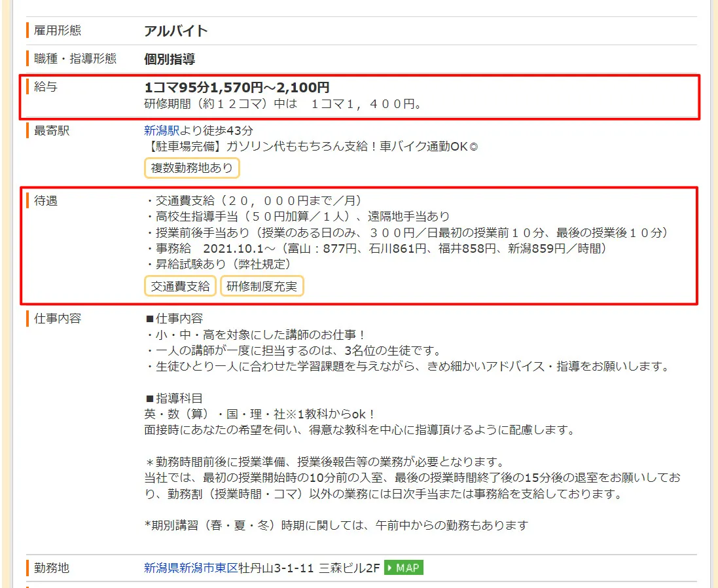
Task: Open the 新潟県新潟市東区 address link
Action: (191, 568)
